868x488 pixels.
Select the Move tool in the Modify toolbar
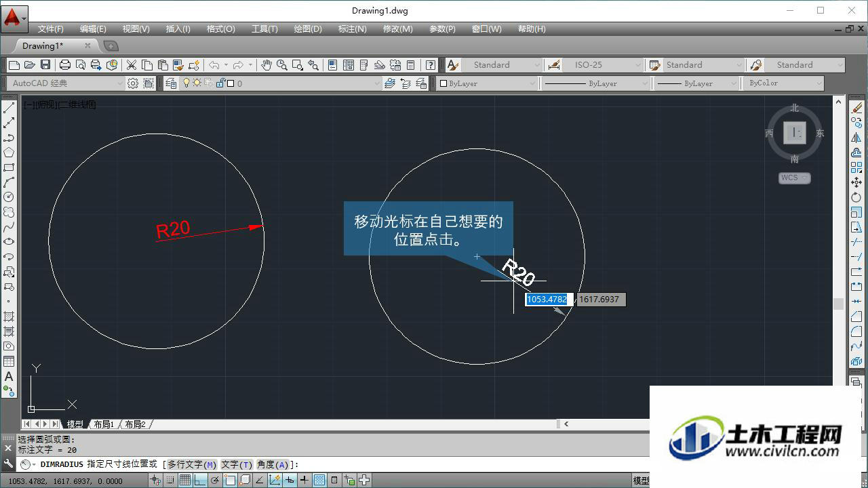(856, 182)
